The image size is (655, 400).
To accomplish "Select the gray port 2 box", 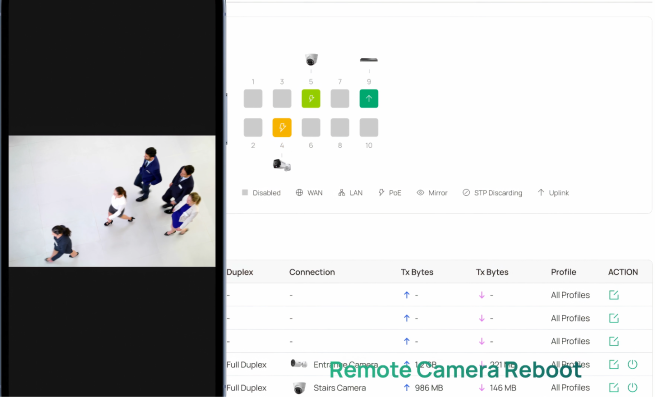I will (x=253, y=127).
